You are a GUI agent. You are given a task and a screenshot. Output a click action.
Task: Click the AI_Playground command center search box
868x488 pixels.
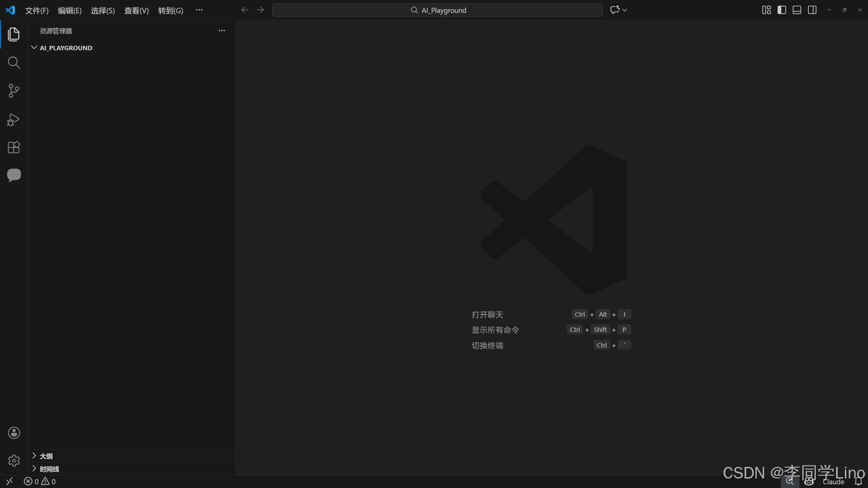[x=437, y=10]
